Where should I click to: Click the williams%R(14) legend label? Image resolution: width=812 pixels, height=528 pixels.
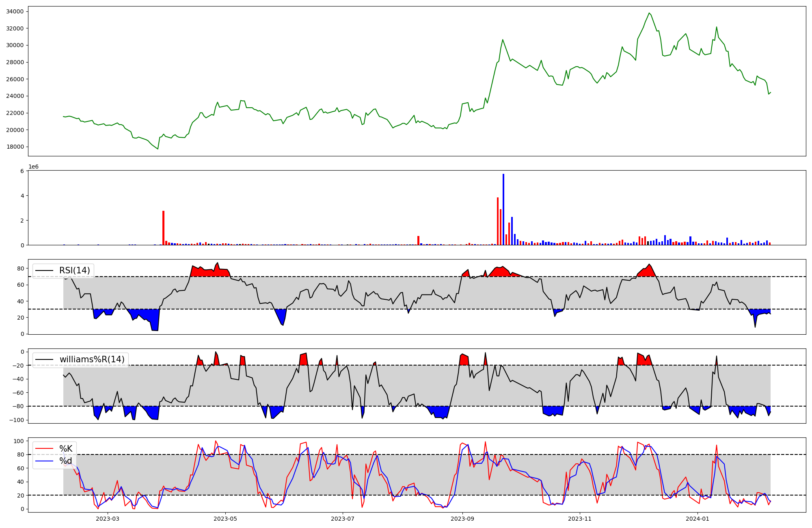[x=92, y=359]
